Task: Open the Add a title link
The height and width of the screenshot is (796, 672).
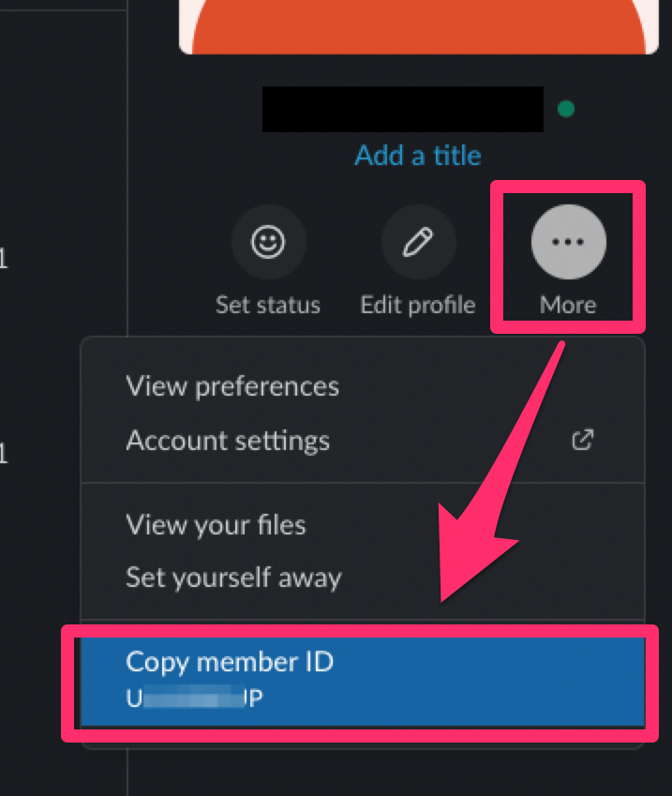Action: [418, 156]
